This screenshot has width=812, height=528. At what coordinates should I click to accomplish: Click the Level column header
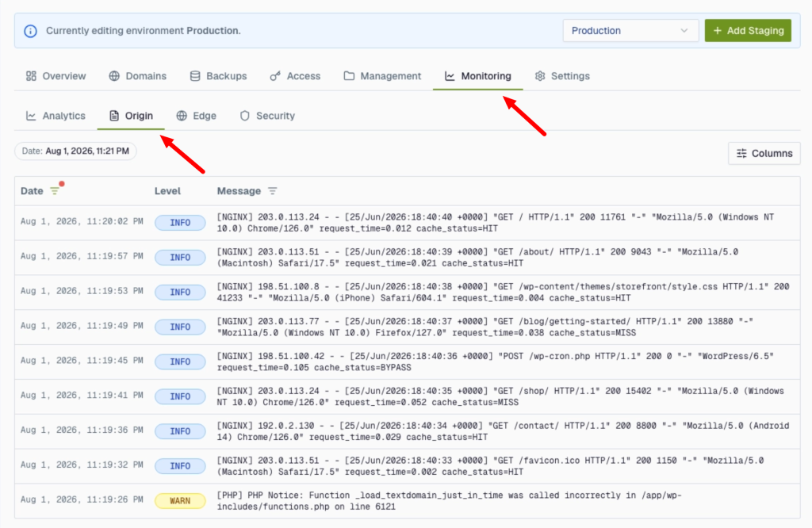pos(167,191)
